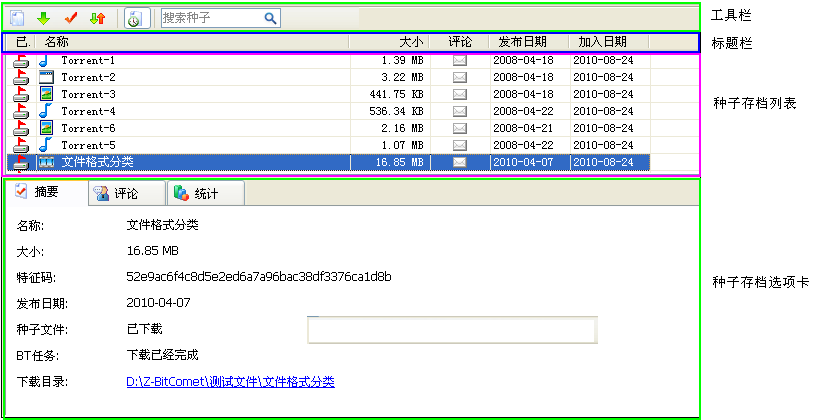Click the status flag icon of Torrent-2
Viewport: 832px width, 420px height.
pyautogui.click(x=21, y=77)
